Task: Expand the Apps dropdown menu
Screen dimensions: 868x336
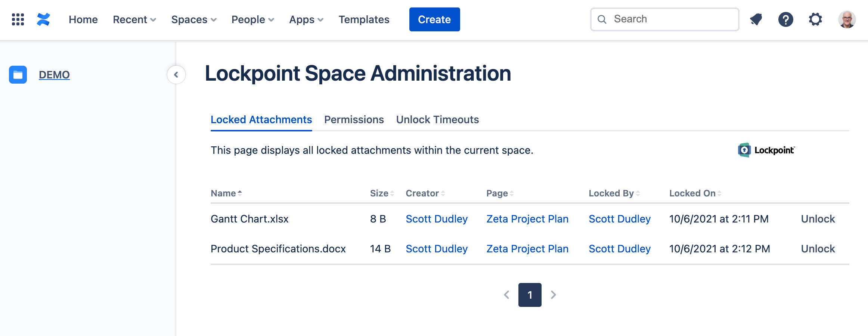Action: pos(306,19)
